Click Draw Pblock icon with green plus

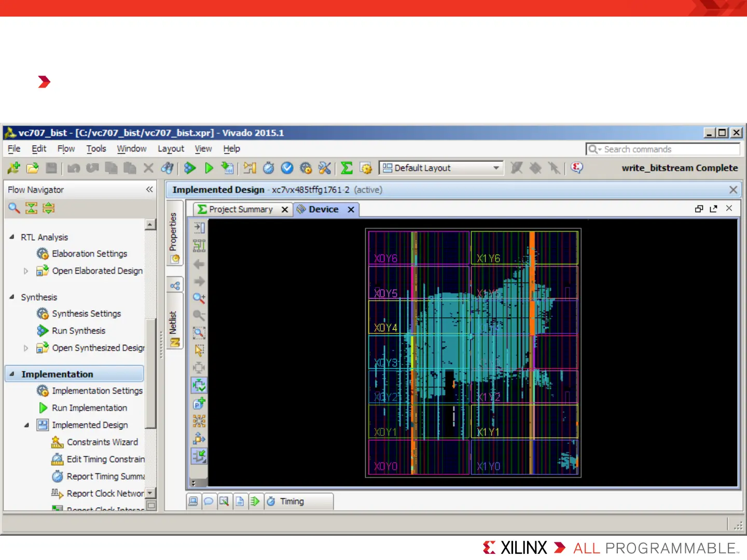pos(199,403)
